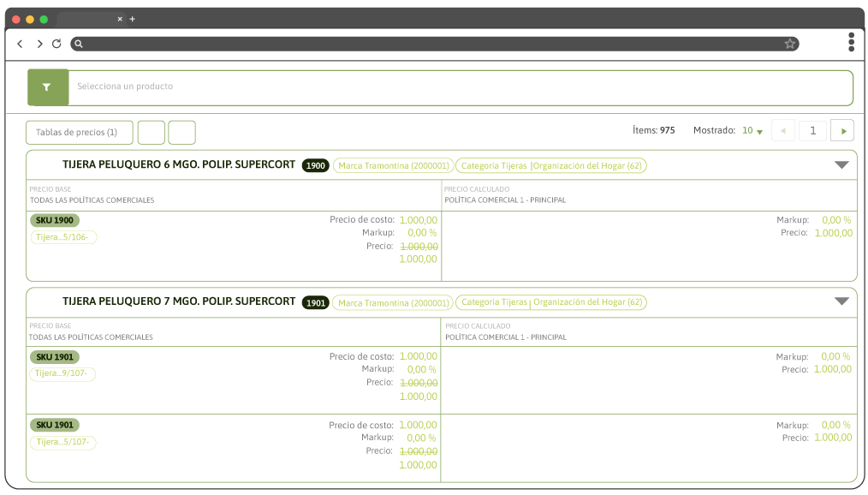Collapse the Tijera Peluquero 7 MGO product panel

(x=841, y=301)
